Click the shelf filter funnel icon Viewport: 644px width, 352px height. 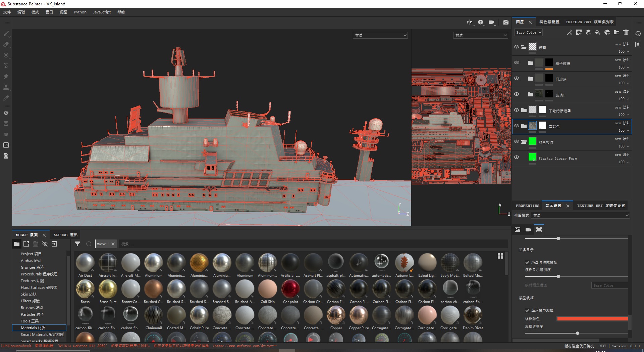point(77,244)
